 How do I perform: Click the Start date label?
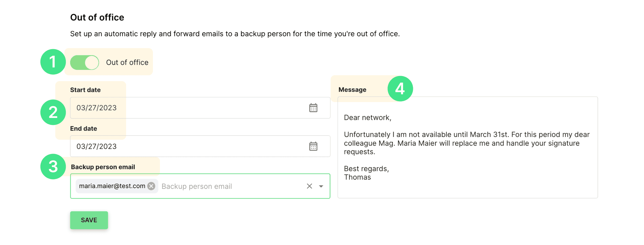click(85, 90)
